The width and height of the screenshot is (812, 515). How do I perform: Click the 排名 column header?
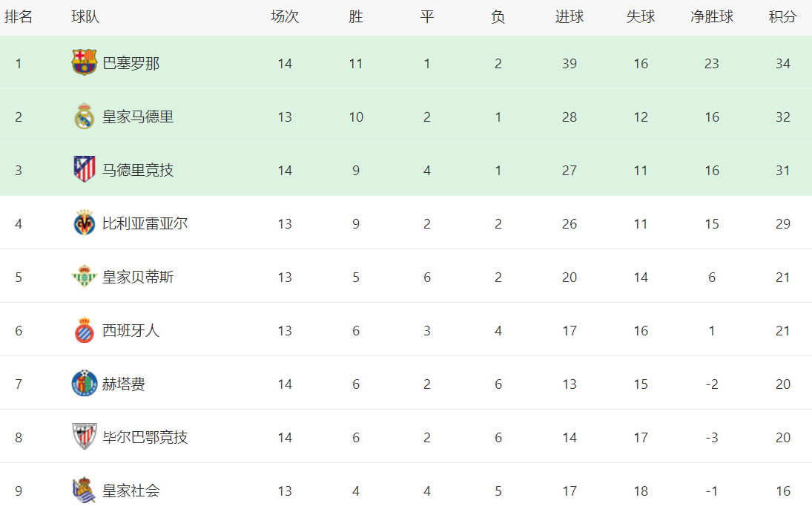19,17
